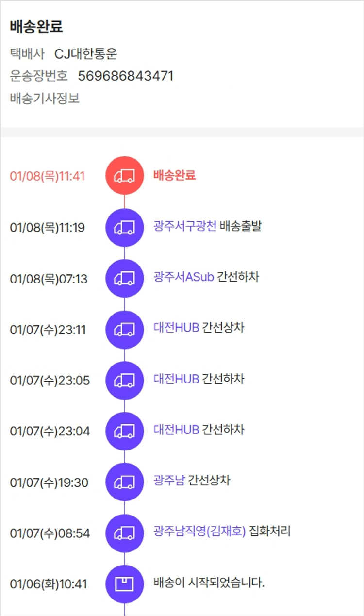The width and height of the screenshot is (364, 616).
Task: Click the 배송기사정보 driver info label
Action: 45,99
